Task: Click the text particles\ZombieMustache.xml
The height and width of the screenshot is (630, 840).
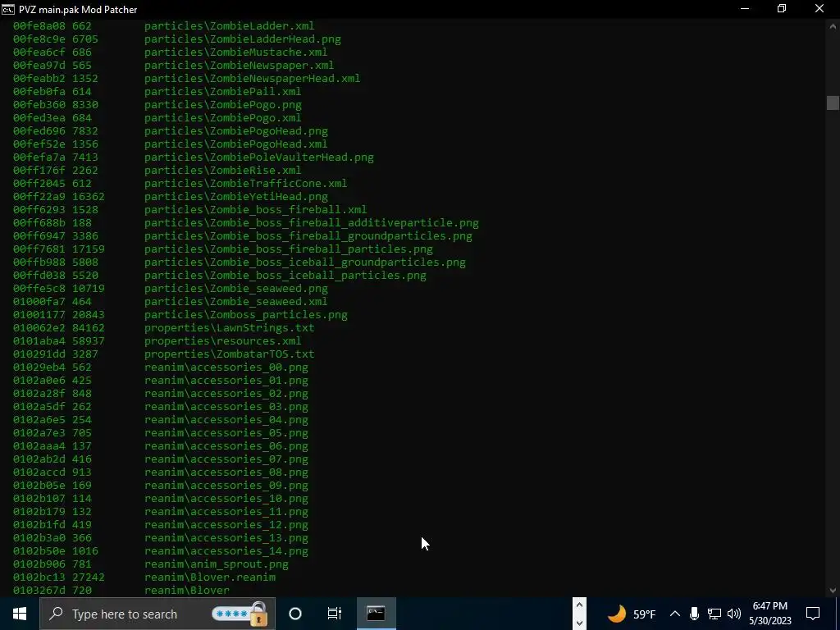Action: coord(235,52)
